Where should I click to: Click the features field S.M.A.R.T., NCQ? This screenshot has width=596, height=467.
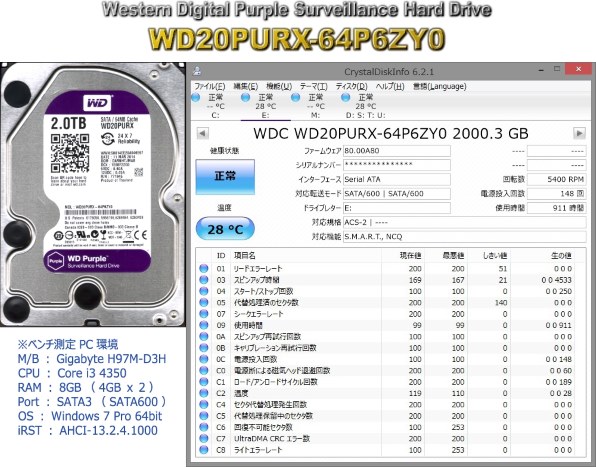464,237
